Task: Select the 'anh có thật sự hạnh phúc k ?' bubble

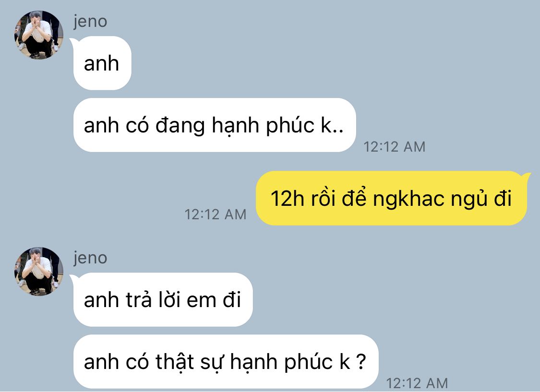Action: (x=226, y=361)
